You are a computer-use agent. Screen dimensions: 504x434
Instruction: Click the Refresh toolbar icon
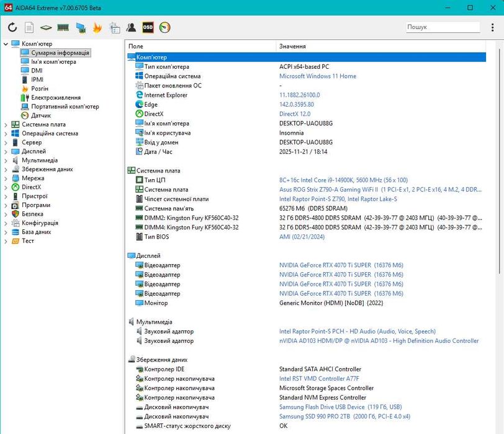click(x=12, y=27)
